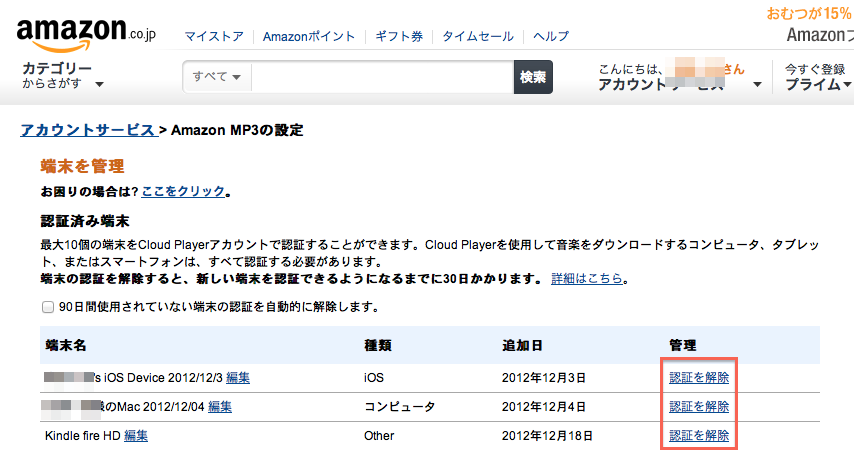
Task: Open Amazonポイント link
Action: point(309,37)
